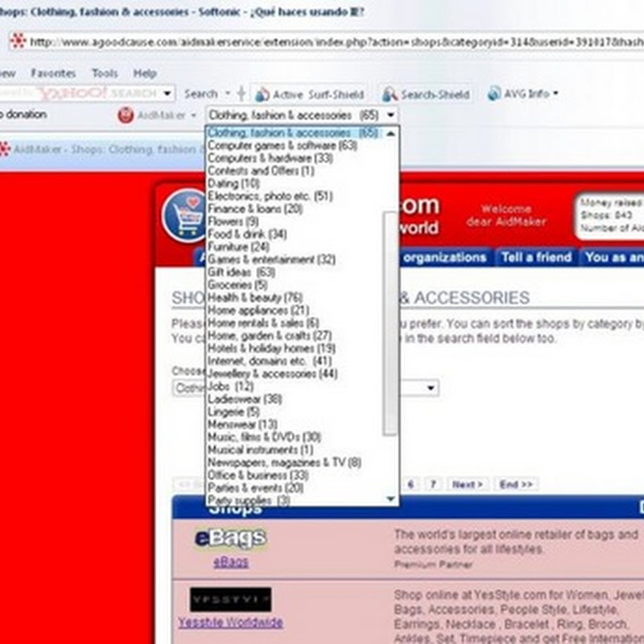Viewport: 644px width, 644px height.
Task: Select Ladieswear (38) category
Action: (x=245, y=399)
